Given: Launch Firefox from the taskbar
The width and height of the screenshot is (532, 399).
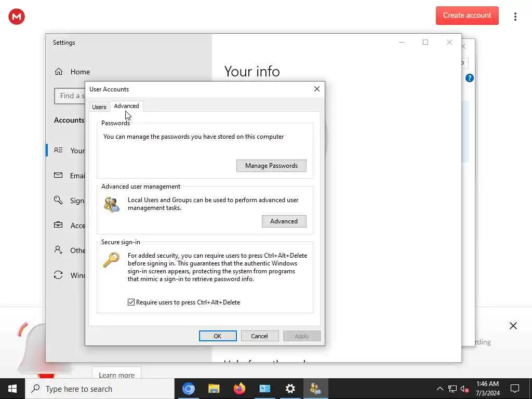Looking at the screenshot, I should pos(239,389).
